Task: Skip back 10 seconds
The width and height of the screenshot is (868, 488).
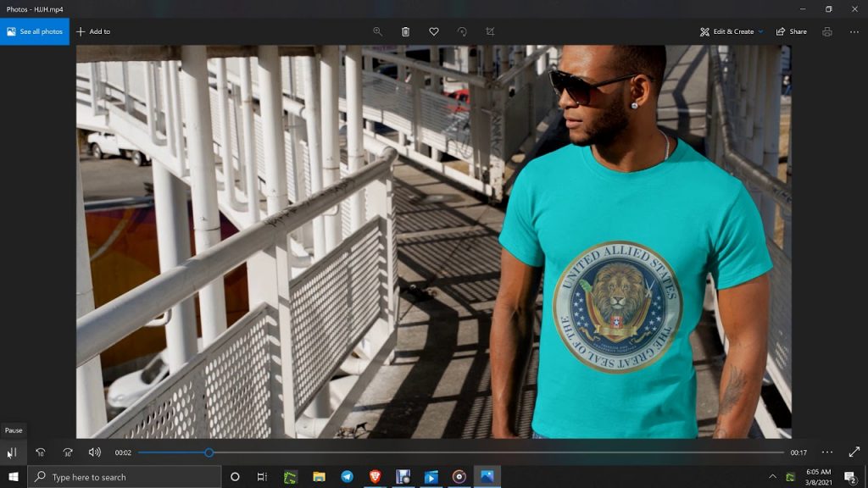Action: point(41,452)
